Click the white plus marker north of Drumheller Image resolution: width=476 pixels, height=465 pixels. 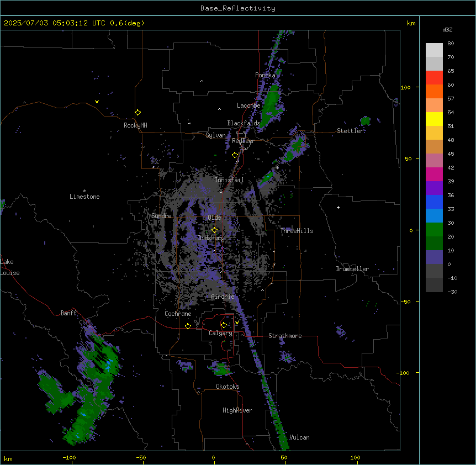(338, 207)
